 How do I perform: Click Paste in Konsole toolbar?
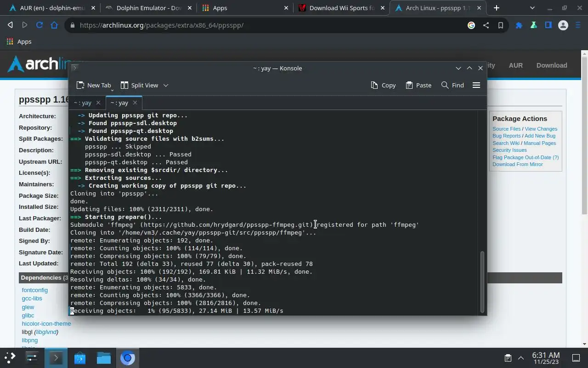(418, 85)
